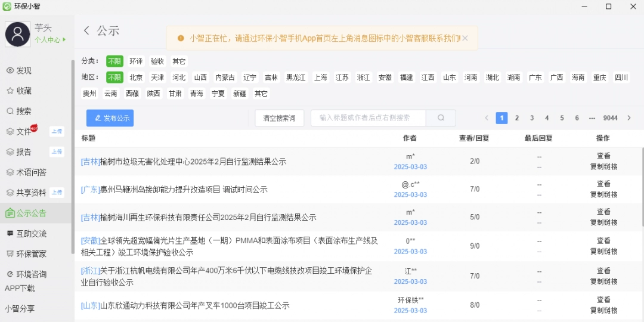Open 收藏 star icon in sidebar

tap(10, 91)
